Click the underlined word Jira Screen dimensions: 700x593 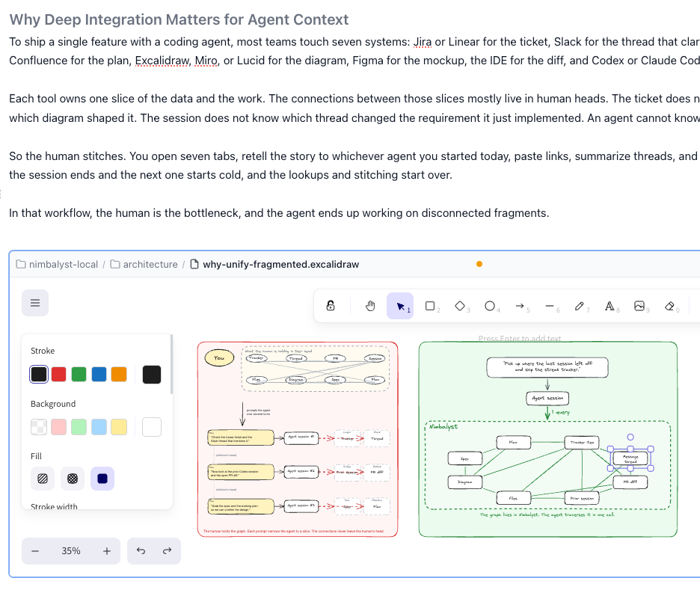coord(423,42)
